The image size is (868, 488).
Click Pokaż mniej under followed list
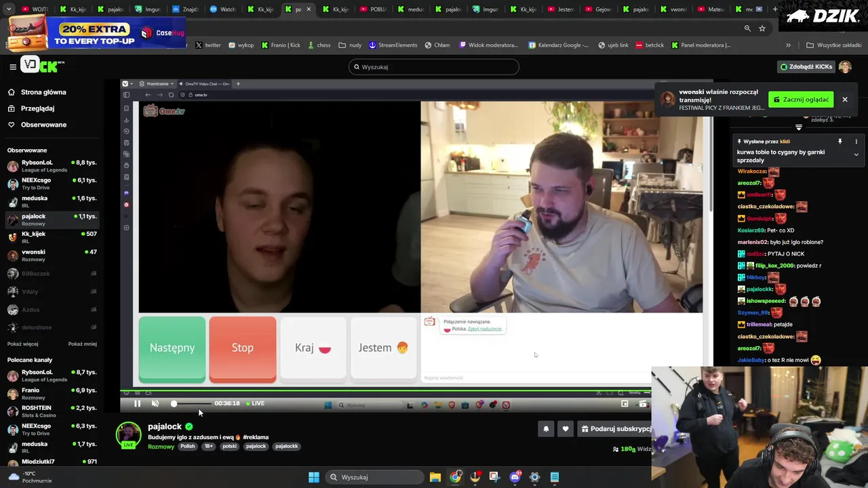click(x=82, y=344)
